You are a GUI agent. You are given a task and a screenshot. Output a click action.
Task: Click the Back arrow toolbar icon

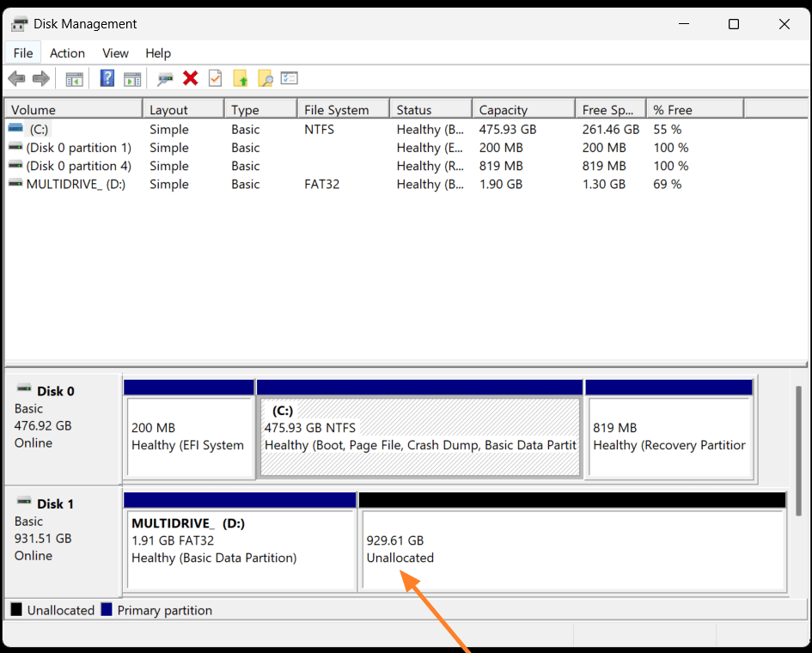16,79
